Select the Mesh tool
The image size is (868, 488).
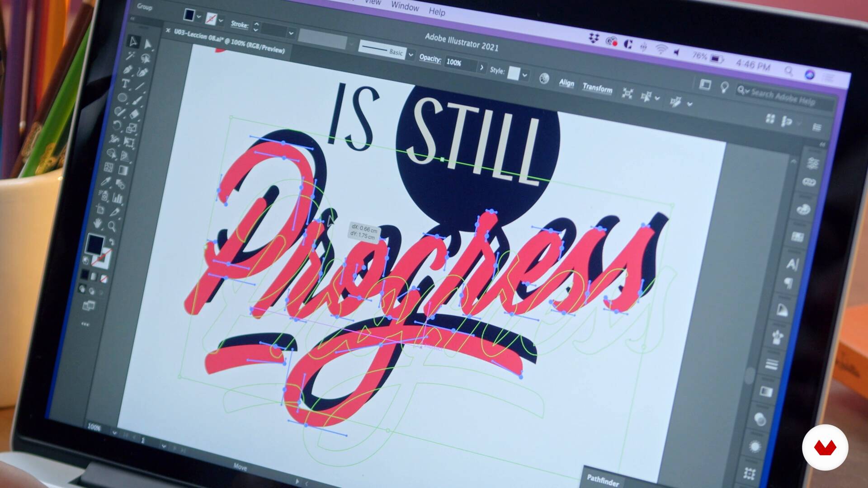pos(109,168)
